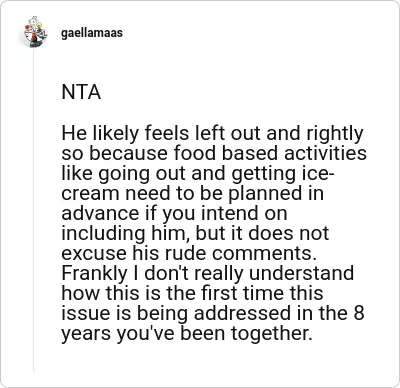Click the line "cream need to be planned in"
This screenshot has height=388, width=400.
(192, 194)
